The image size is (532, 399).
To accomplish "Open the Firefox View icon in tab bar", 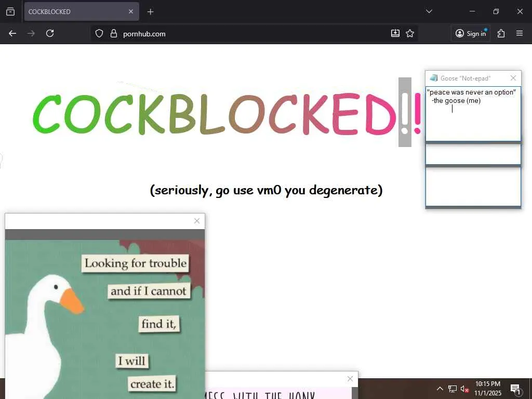I will (10, 11).
